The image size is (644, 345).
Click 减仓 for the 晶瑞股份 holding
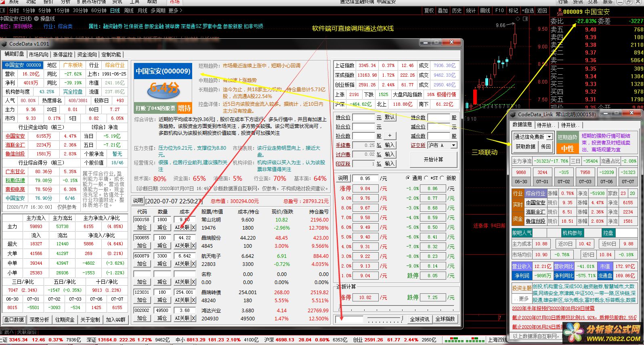coord(162,245)
